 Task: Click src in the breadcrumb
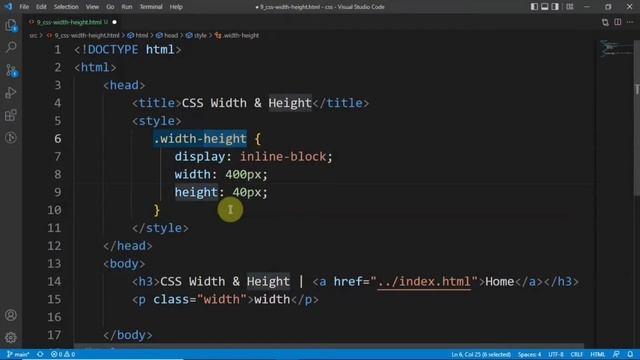(33, 36)
